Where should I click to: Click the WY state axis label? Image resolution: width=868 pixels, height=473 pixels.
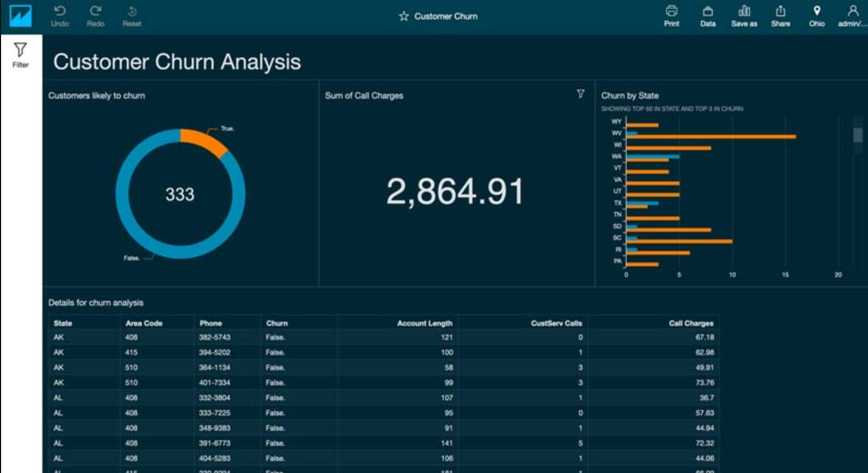click(x=617, y=121)
